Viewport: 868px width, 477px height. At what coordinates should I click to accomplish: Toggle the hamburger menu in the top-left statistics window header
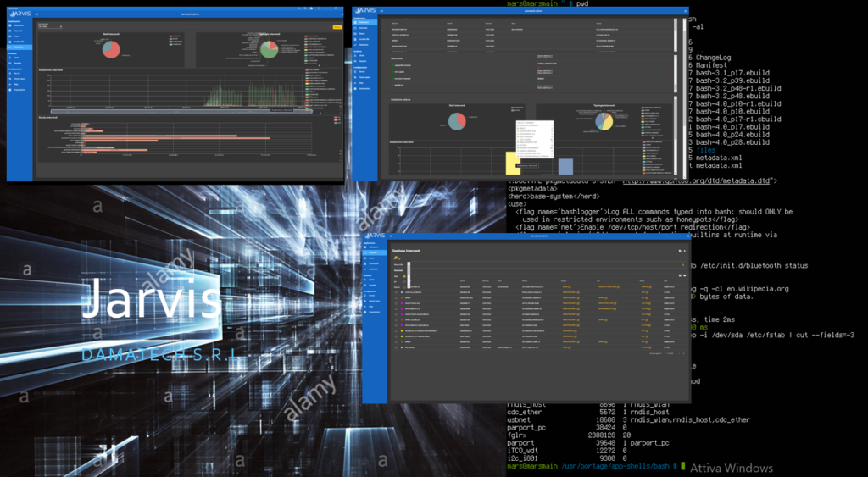point(36,14)
